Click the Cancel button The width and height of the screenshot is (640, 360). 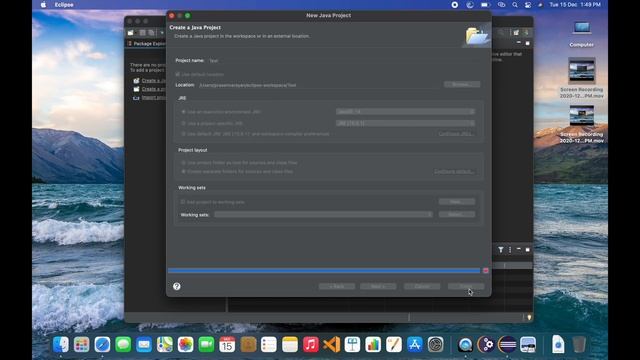coord(422,286)
